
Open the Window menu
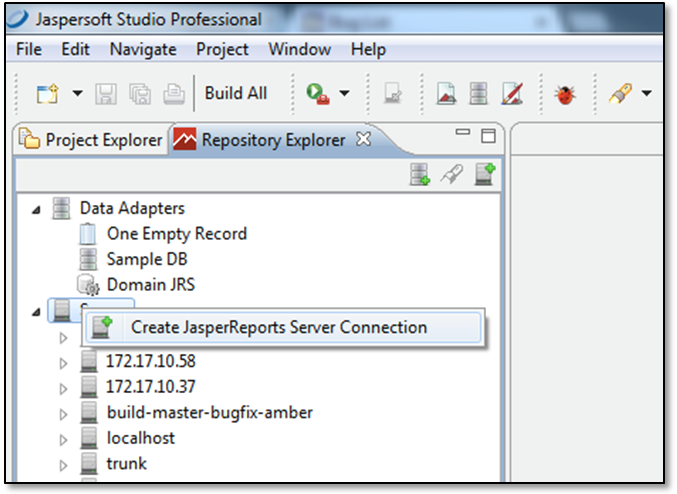300,49
